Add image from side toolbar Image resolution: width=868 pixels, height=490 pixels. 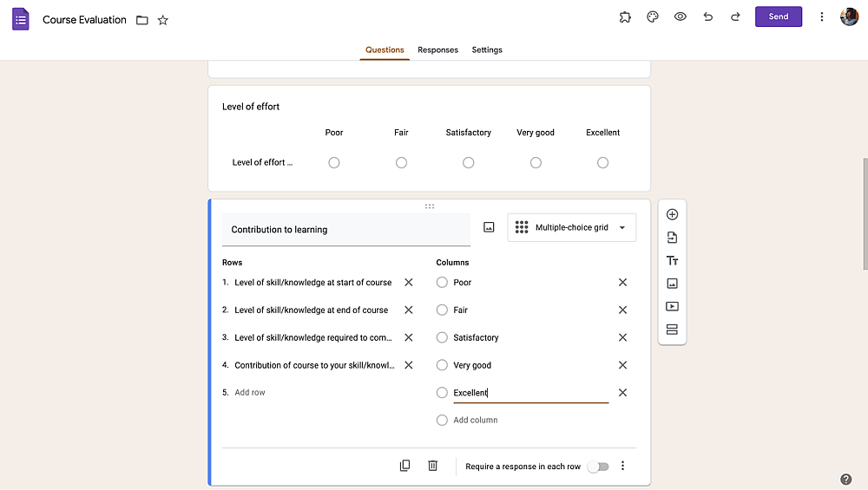pyautogui.click(x=672, y=284)
